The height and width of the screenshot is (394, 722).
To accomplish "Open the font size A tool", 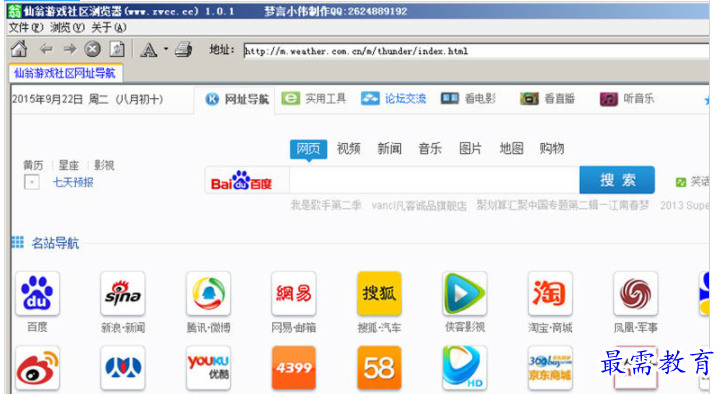I will point(148,49).
